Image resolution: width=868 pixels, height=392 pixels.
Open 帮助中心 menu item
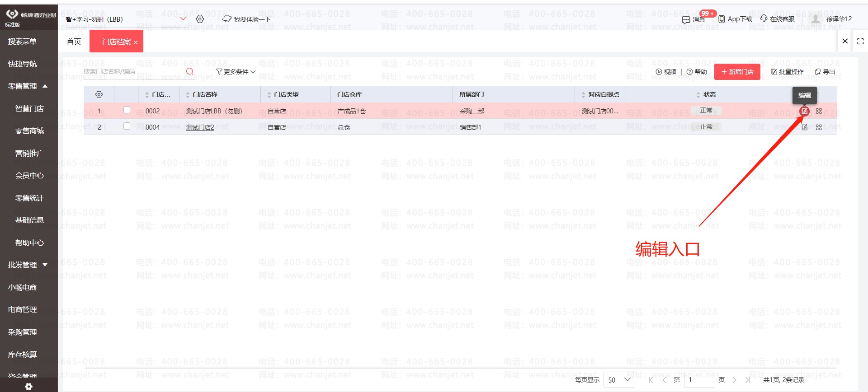(29, 243)
